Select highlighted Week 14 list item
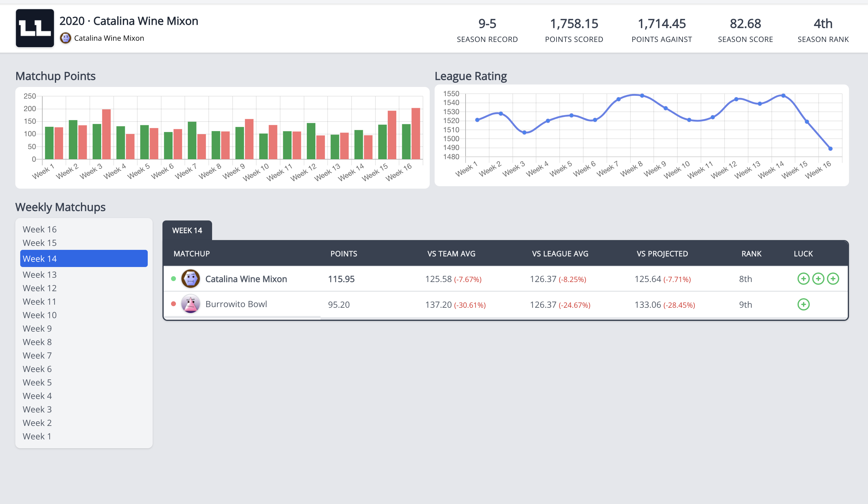 pyautogui.click(x=84, y=258)
